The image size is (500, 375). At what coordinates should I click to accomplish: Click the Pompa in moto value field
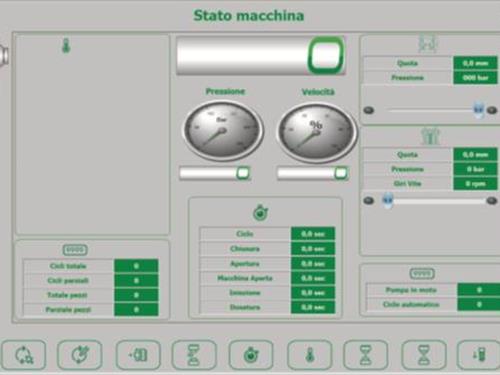pos(479,290)
